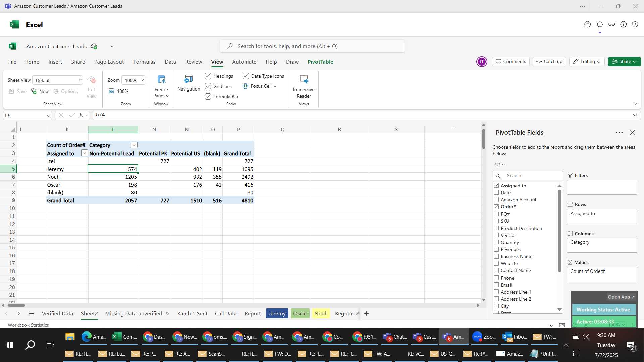Click the Comments button
Viewport: 644px width, 362px height.
pos(511,62)
